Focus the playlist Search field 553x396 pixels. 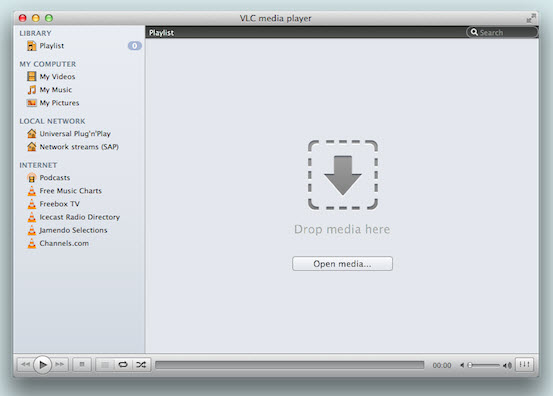tap(502, 32)
